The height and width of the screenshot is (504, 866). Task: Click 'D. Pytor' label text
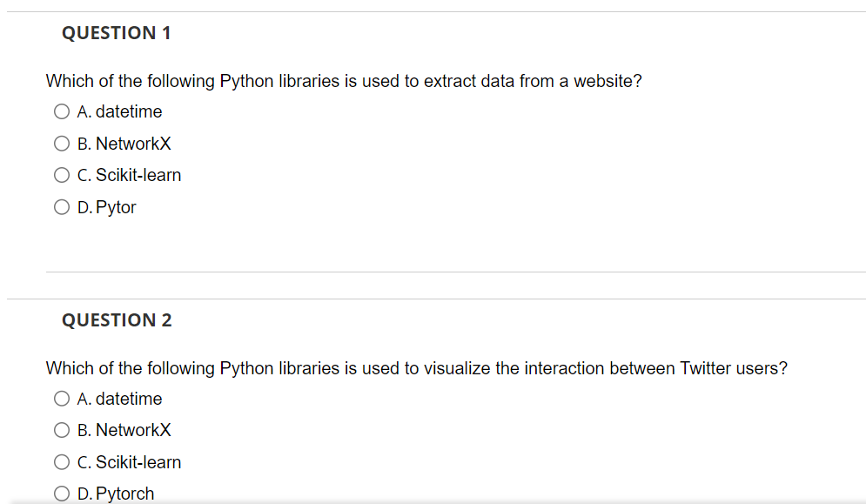click(x=107, y=207)
